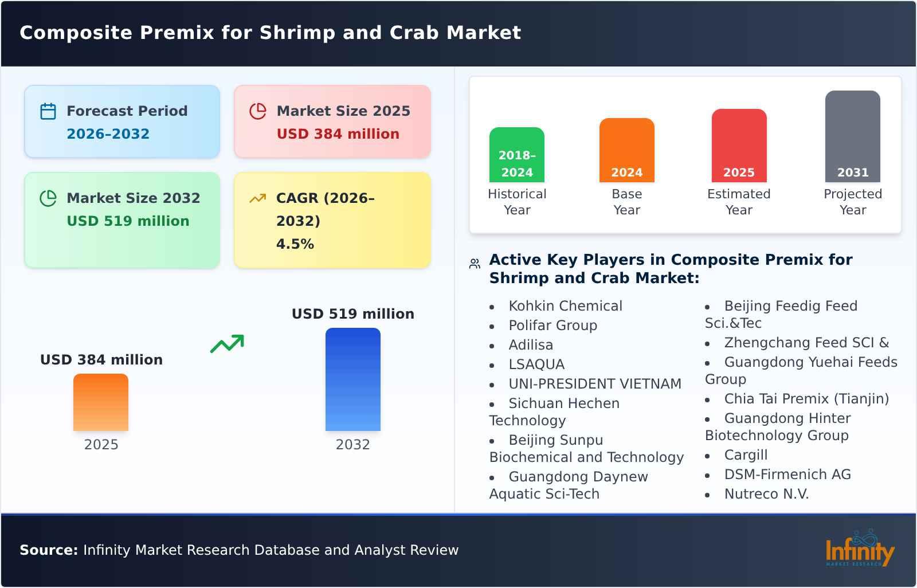Click the DSM-Firmenich AG key player entry
This screenshot has height=588, width=917.
[788, 475]
